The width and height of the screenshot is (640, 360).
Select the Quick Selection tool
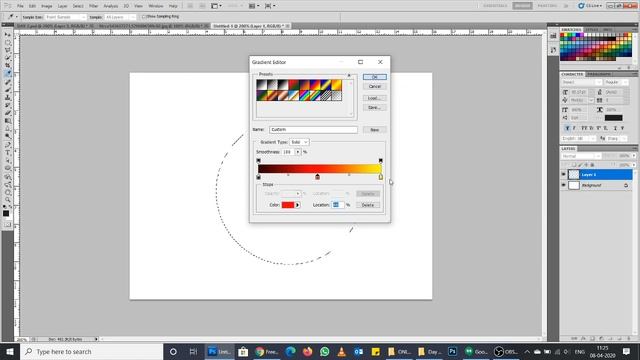[8, 58]
